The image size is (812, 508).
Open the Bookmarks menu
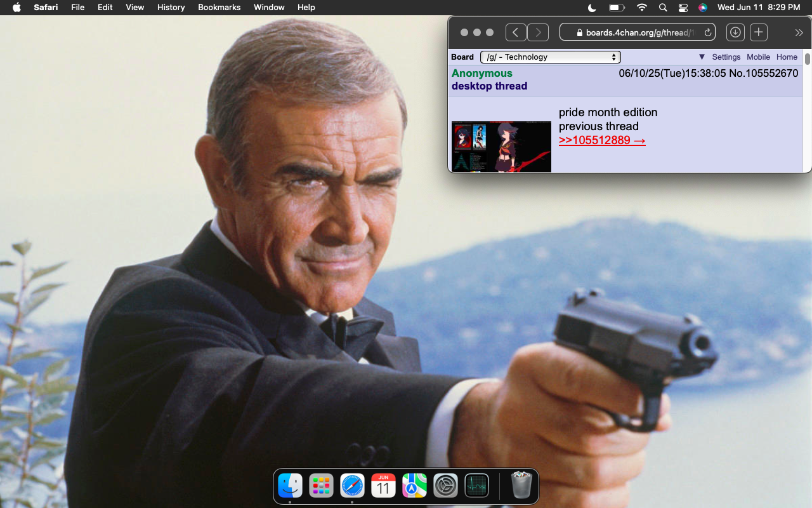click(x=219, y=7)
